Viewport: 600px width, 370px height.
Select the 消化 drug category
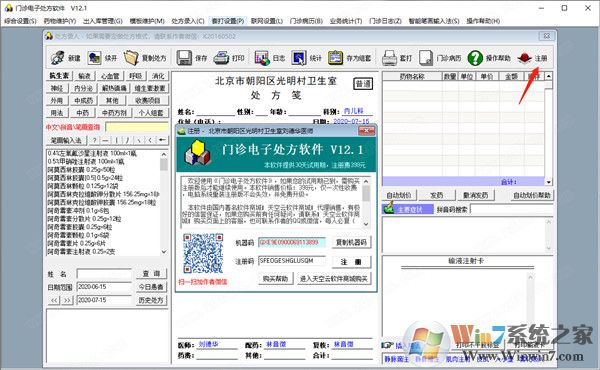(x=158, y=76)
